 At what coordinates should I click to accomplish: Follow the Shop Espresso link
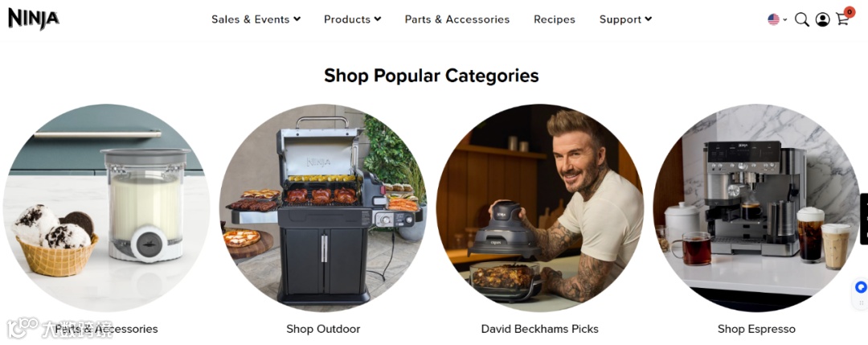[756, 329]
